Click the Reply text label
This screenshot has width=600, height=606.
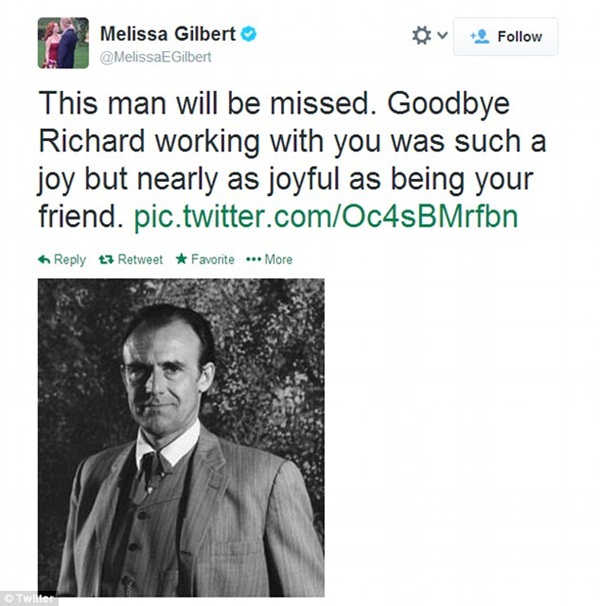(70, 259)
